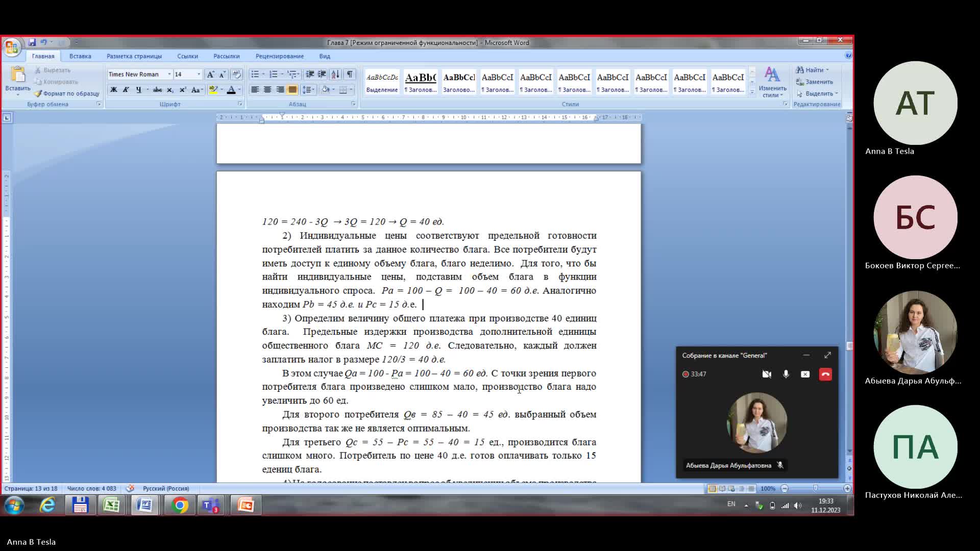Switch to the Разметка страницы tab

(134, 56)
